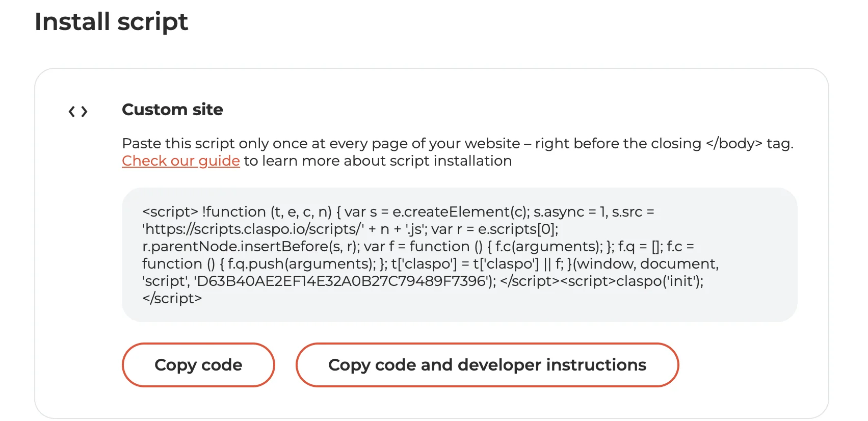Click the final closing </script> tag line

pyautogui.click(x=172, y=299)
